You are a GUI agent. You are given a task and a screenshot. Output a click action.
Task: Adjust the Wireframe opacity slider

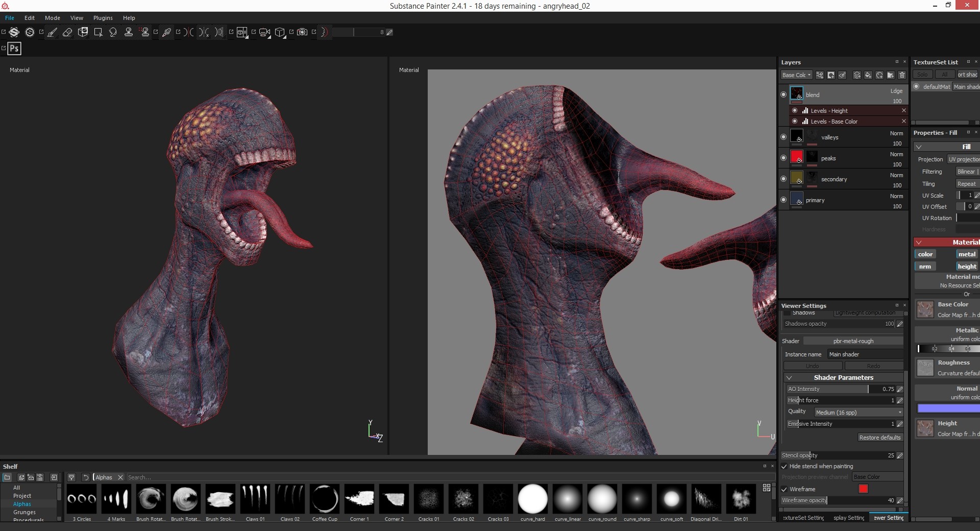tap(837, 500)
